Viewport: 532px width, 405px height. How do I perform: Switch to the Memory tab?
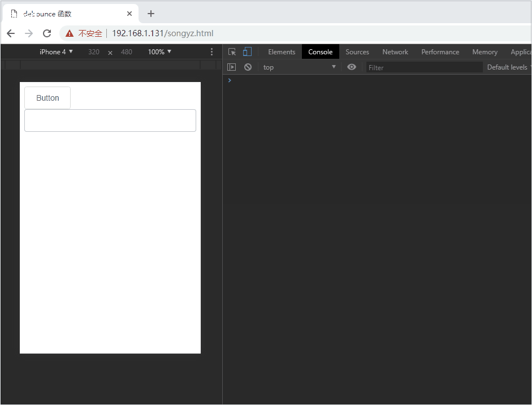tap(485, 52)
